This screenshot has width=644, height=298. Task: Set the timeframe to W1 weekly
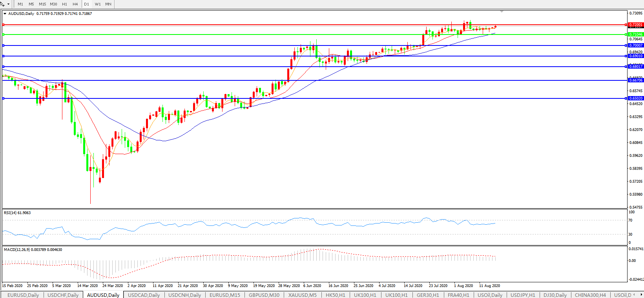98,4
